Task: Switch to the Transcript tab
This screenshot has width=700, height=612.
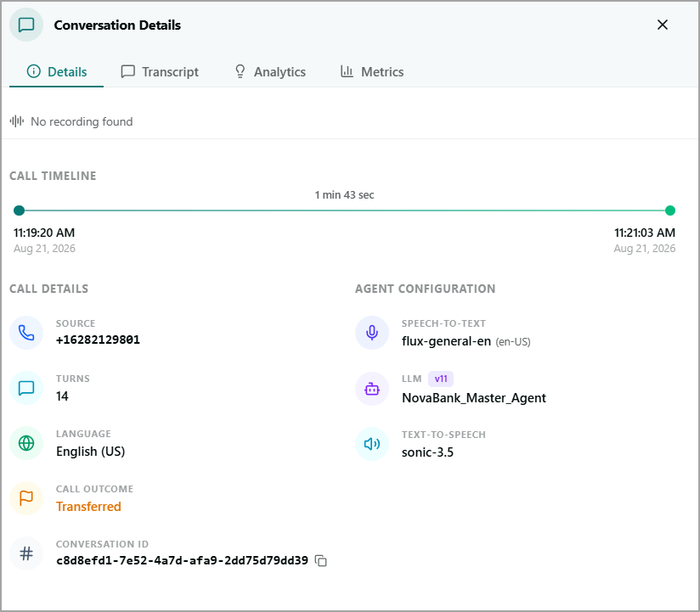Action: (x=160, y=72)
